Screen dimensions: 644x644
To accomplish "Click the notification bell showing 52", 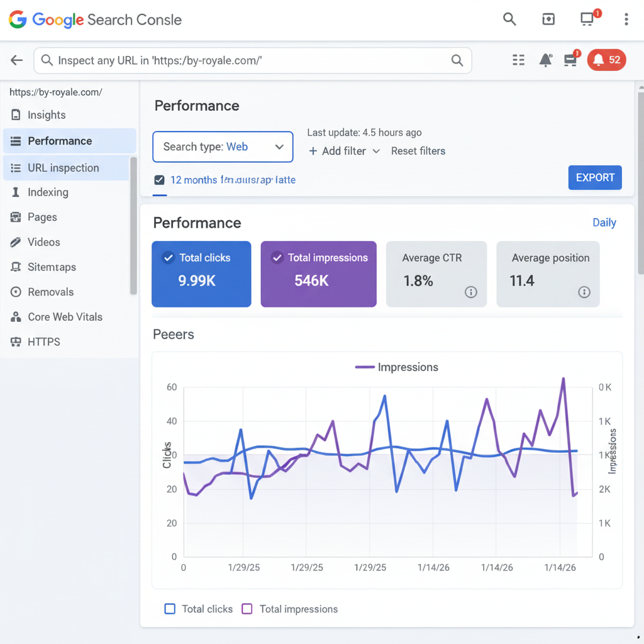I will tap(606, 60).
